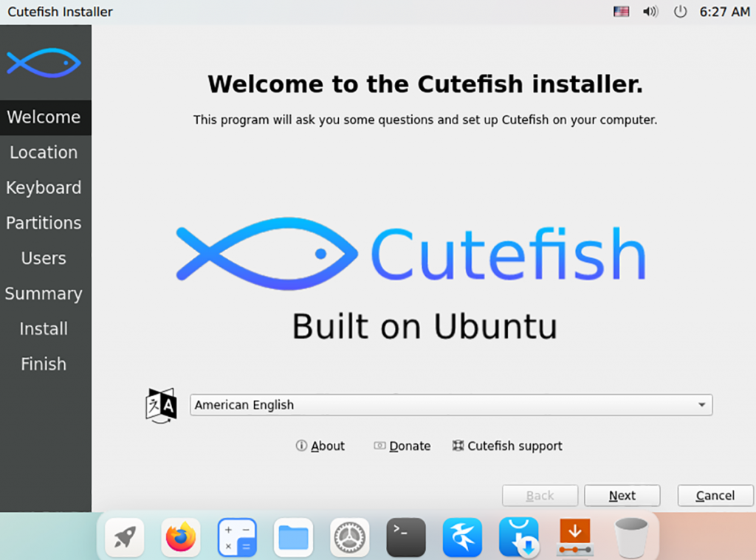Open the blue Cutefish app in the dock
The width and height of the screenshot is (756, 560).
click(x=462, y=537)
